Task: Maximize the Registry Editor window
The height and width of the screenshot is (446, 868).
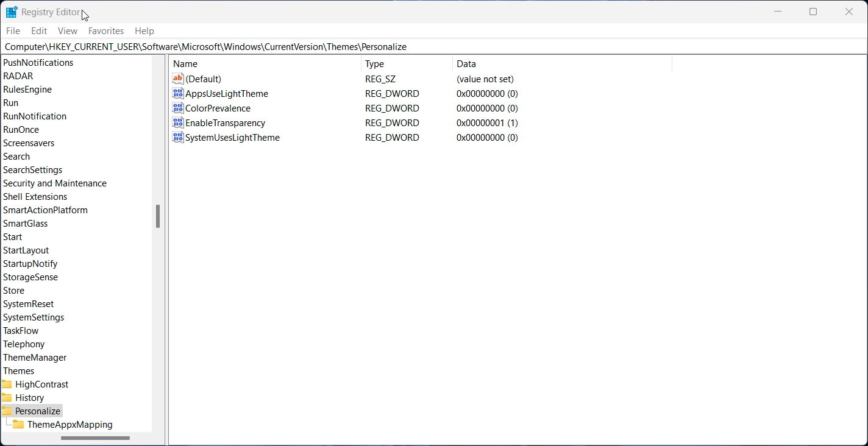Action: [x=813, y=12]
